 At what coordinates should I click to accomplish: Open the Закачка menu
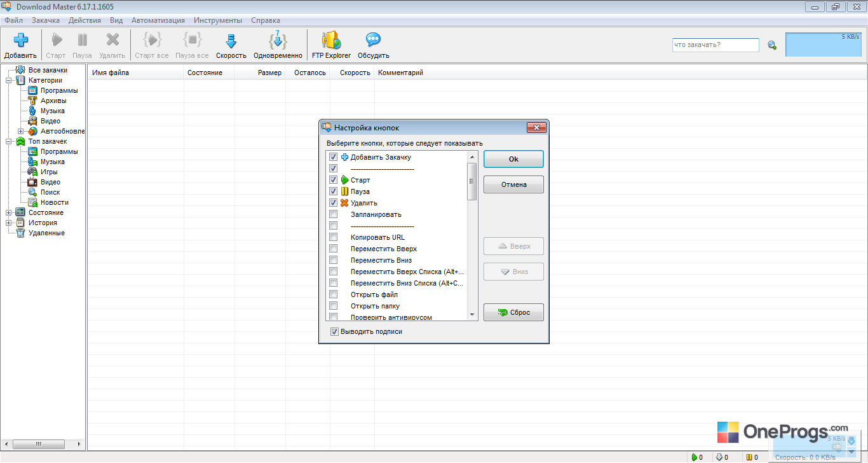46,20
